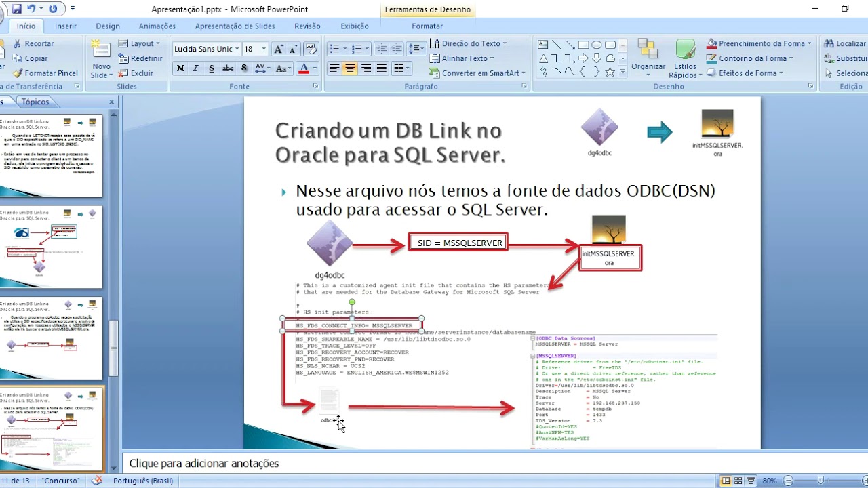Click Converter em SmartArt button
868x488 pixels.
click(x=478, y=73)
